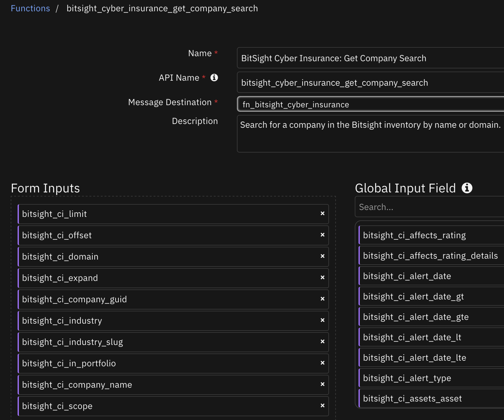Select bitsight_ci_company_guid form input row
This screenshot has height=420, width=504.
[x=173, y=299]
